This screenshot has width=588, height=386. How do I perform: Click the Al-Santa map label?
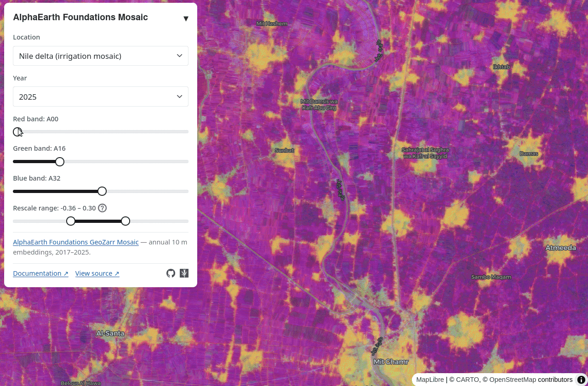pyautogui.click(x=110, y=333)
